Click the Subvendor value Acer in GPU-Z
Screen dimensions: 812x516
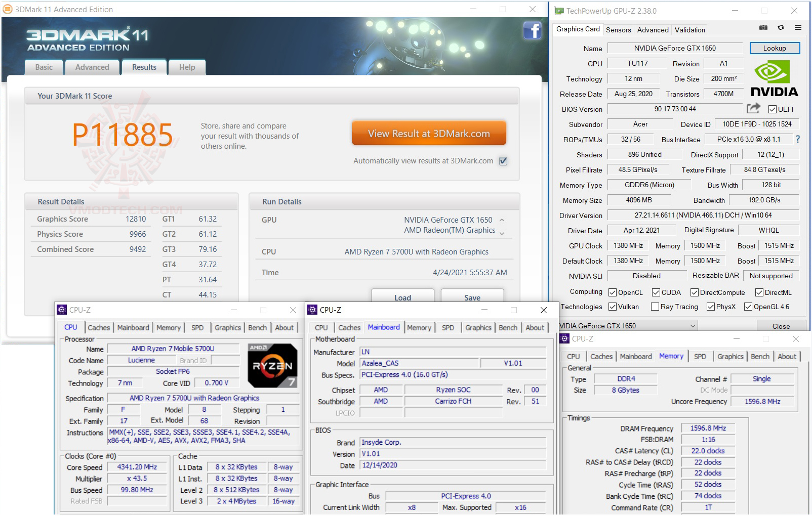(640, 124)
